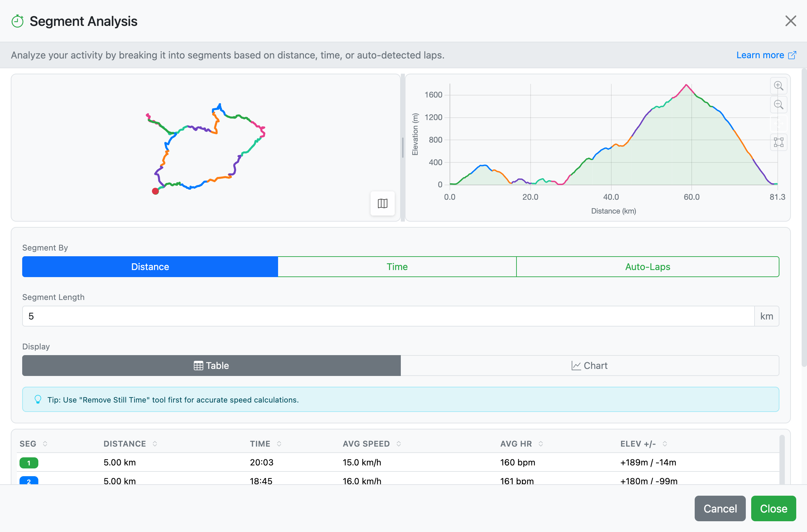Close the dialog with the X icon
The image size is (807, 532).
coord(791,21)
